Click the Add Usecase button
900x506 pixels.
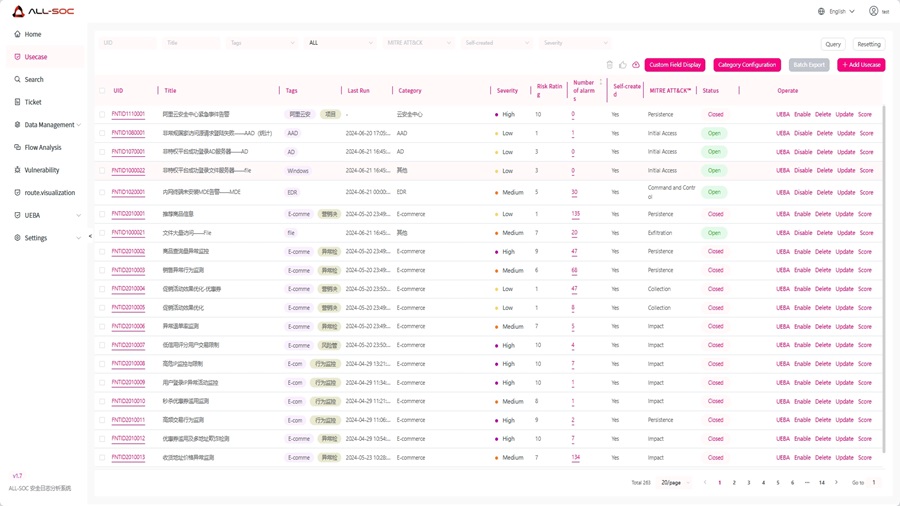click(861, 65)
